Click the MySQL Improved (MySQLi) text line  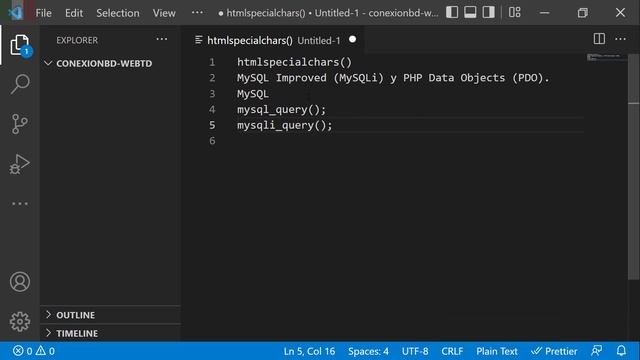(393, 78)
